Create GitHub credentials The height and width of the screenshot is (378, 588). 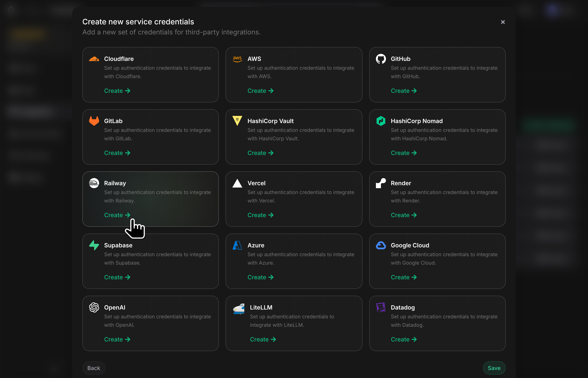404,91
